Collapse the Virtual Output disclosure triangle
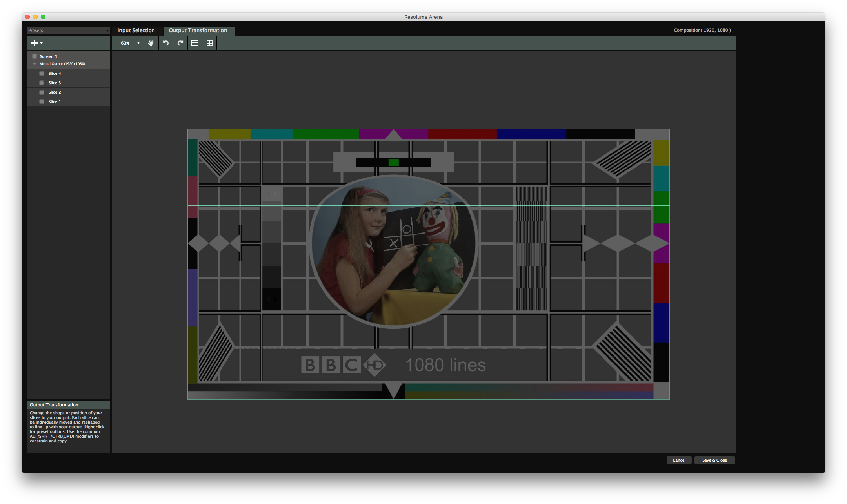Viewport: 847px width, 504px height. [35, 64]
